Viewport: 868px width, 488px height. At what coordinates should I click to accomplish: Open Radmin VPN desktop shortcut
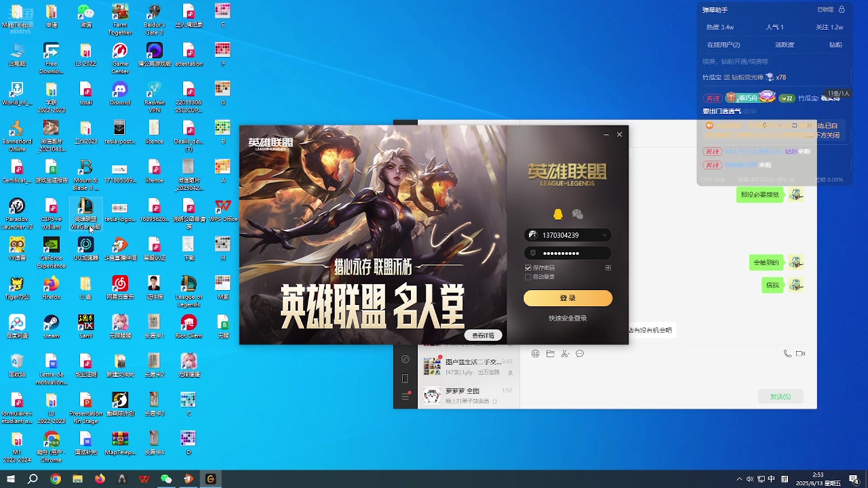coord(154,96)
